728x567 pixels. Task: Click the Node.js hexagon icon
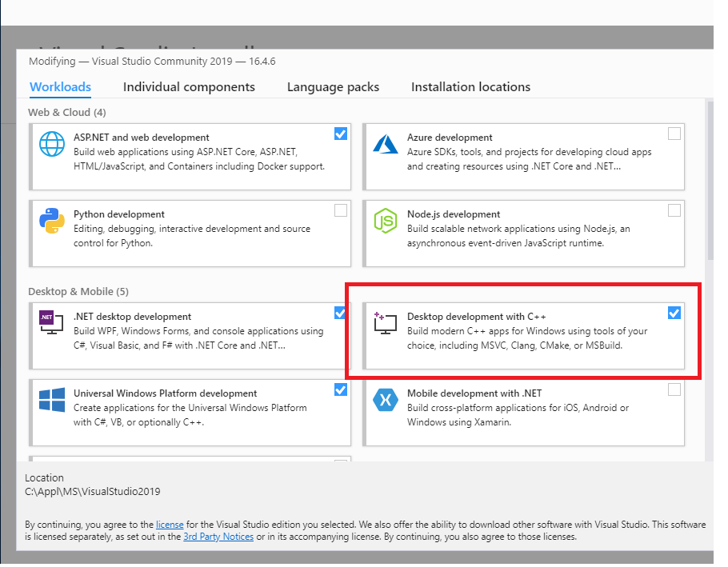pos(386,221)
